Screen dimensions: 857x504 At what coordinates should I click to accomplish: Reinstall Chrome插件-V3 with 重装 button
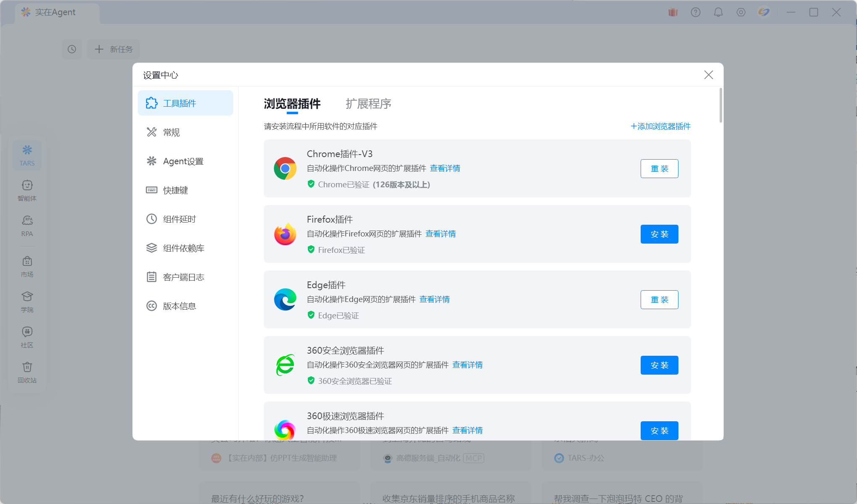[659, 169]
